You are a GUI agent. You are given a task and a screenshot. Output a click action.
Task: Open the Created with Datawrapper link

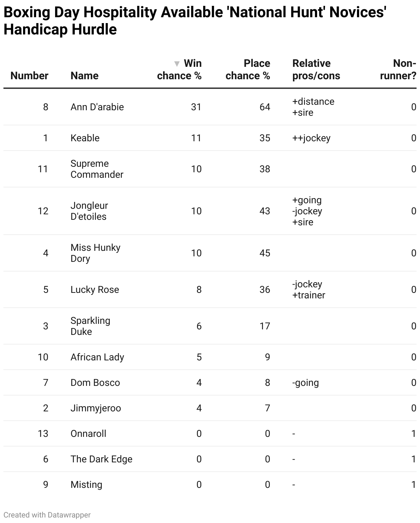pyautogui.click(x=47, y=515)
